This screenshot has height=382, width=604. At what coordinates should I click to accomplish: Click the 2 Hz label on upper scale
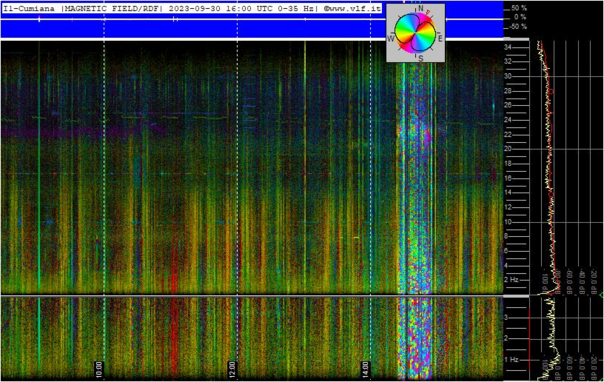point(511,280)
